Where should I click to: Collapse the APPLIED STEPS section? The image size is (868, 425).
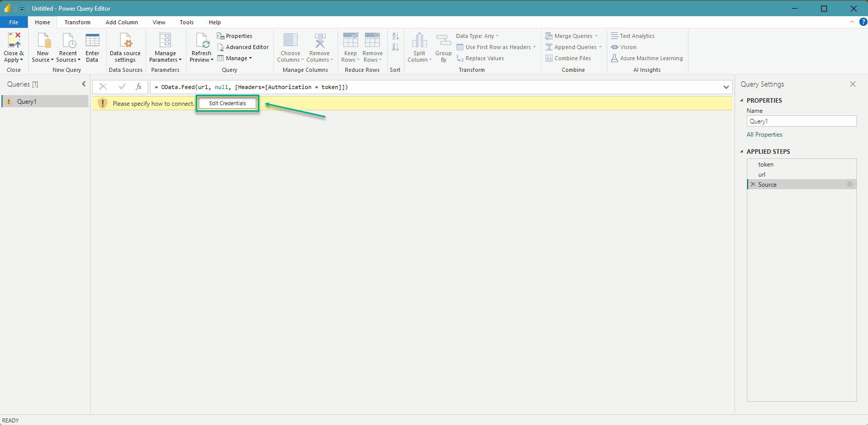click(742, 151)
